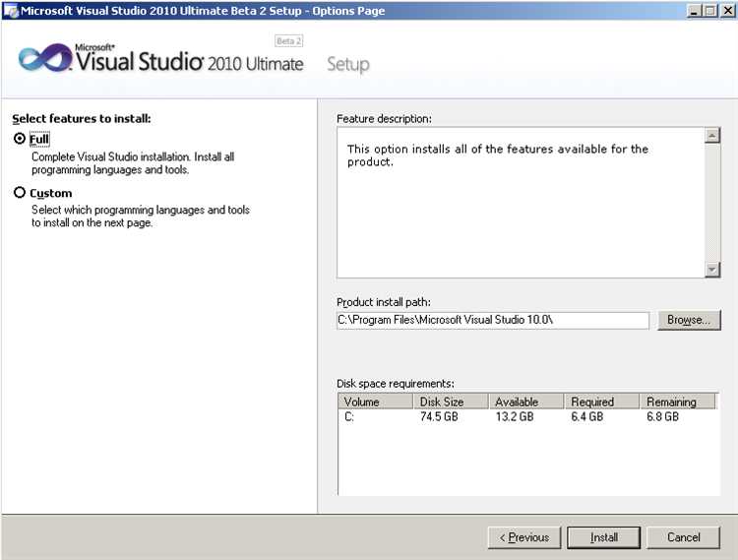The image size is (738, 560).
Task: Cancel the Visual Studio setup
Action: click(x=684, y=537)
